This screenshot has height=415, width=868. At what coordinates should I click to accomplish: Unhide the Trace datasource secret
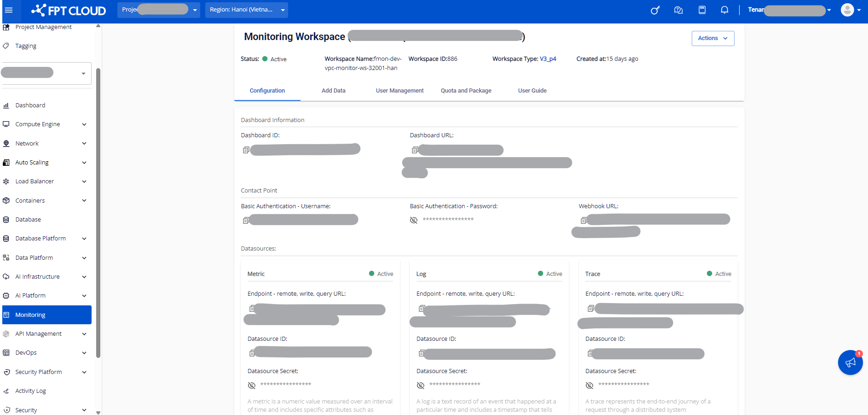(590, 385)
